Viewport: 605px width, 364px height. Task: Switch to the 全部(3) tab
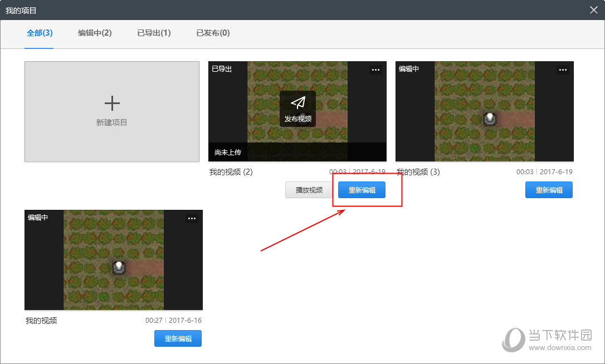tap(40, 33)
